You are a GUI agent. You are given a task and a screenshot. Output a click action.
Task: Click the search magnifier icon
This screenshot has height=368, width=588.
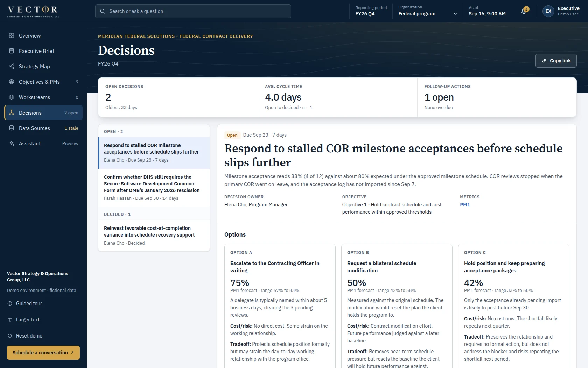pyautogui.click(x=103, y=11)
